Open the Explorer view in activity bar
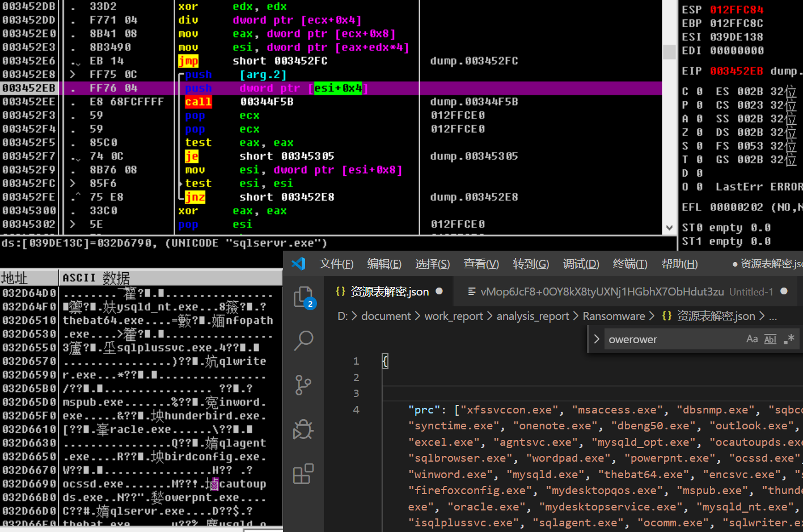The width and height of the screenshot is (803, 532). [304, 298]
